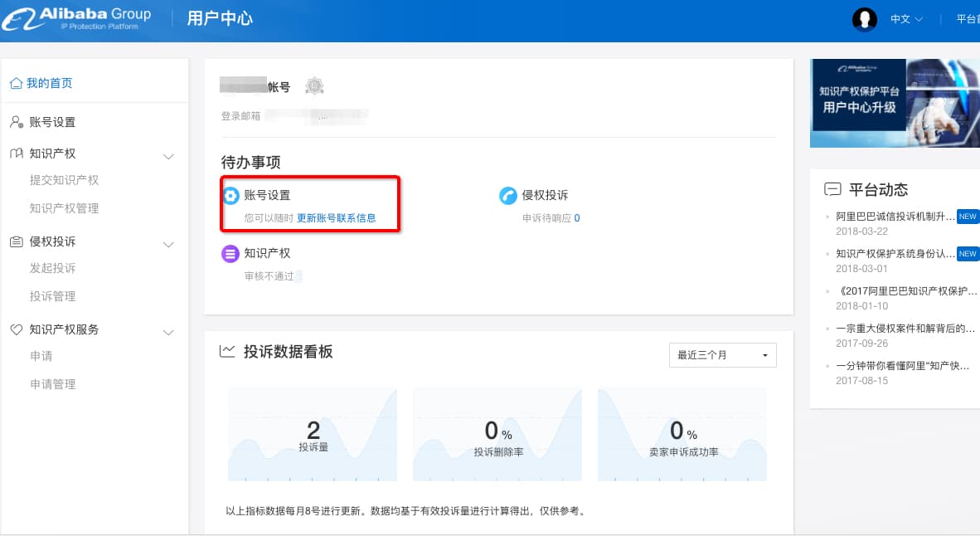Click the purple 知识产权 icon
Screen dimensions: 980x536
[230, 254]
